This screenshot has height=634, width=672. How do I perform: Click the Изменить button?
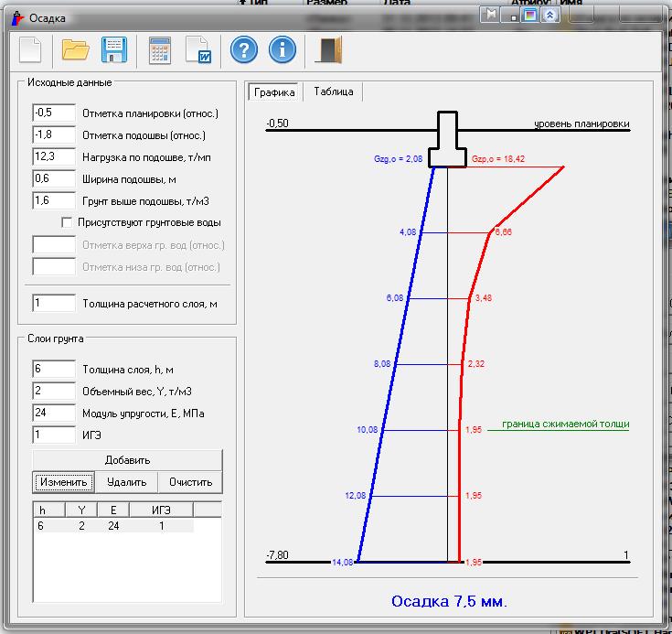click(x=63, y=482)
